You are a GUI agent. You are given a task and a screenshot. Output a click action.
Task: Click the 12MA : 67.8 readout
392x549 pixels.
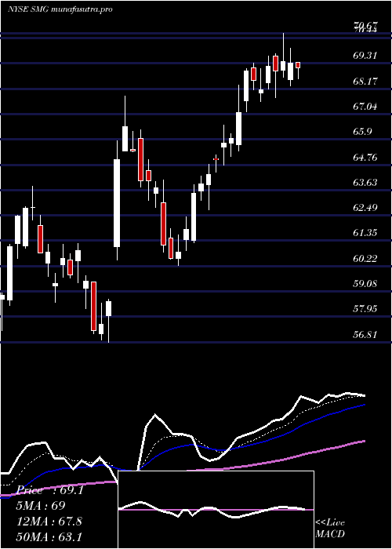pos(49,522)
